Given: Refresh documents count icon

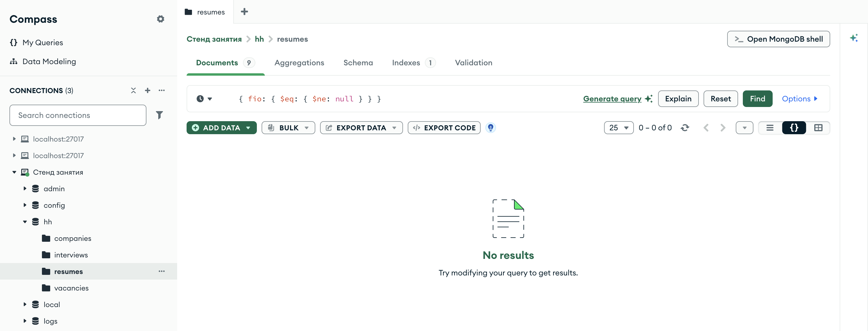Looking at the screenshot, I should [685, 128].
